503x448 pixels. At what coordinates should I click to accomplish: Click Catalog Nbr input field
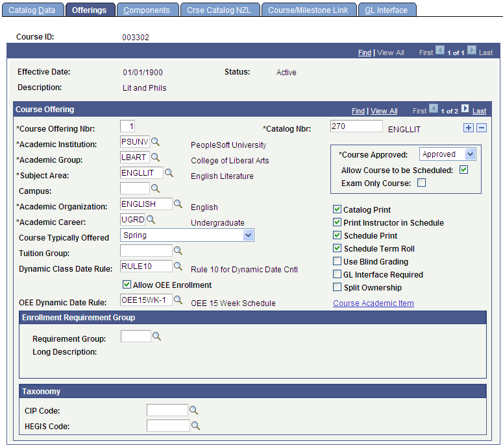pos(356,126)
